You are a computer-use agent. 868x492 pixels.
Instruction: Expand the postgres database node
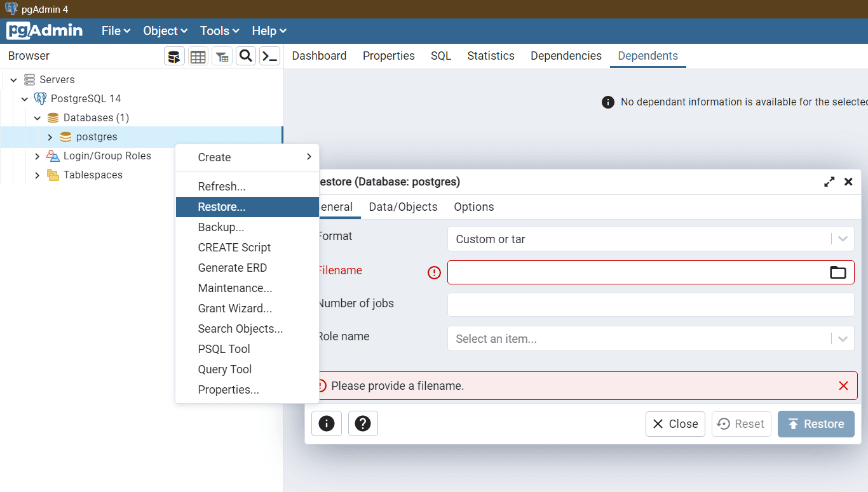(x=50, y=137)
